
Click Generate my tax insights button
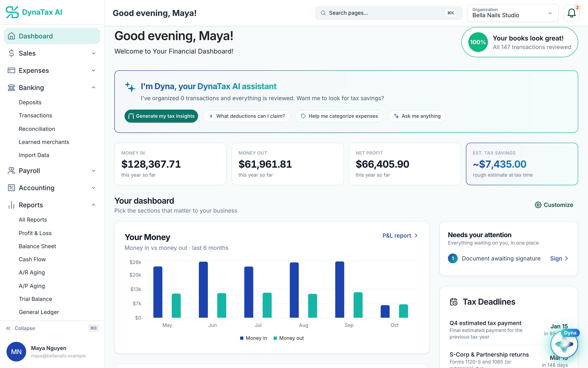pyautogui.click(x=161, y=116)
